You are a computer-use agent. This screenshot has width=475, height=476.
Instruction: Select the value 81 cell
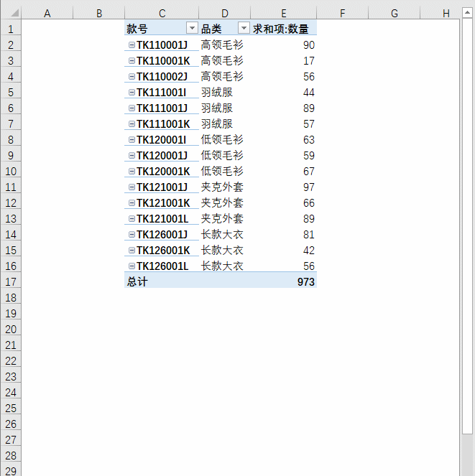coord(284,234)
